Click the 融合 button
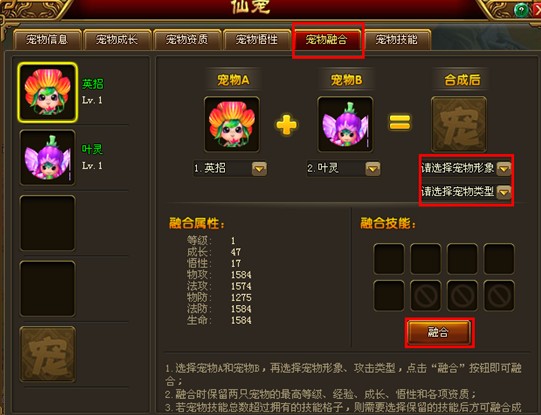 [439, 332]
